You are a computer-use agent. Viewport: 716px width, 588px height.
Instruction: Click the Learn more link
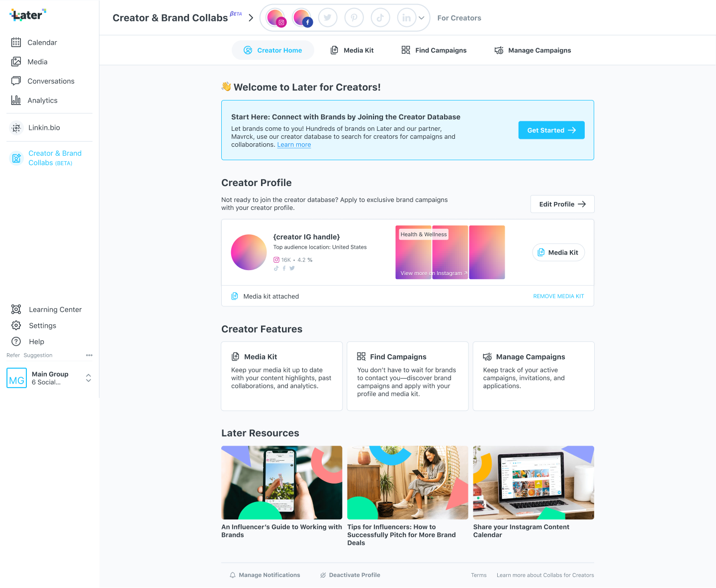pyautogui.click(x=294, y=145)
